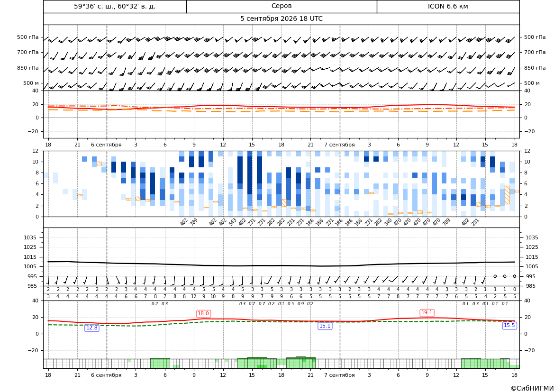Click the red 18.0 temperature label
The image size is (554, 392).
(203, 313)
